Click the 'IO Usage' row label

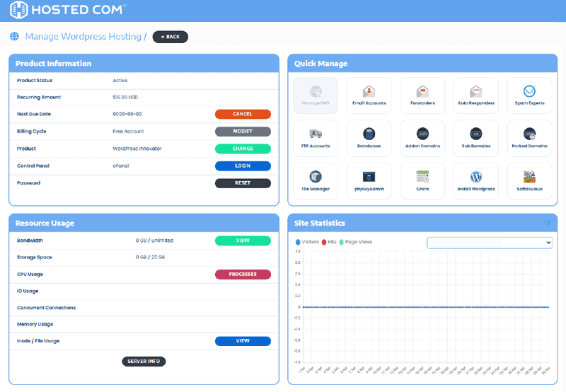[28, 291]
